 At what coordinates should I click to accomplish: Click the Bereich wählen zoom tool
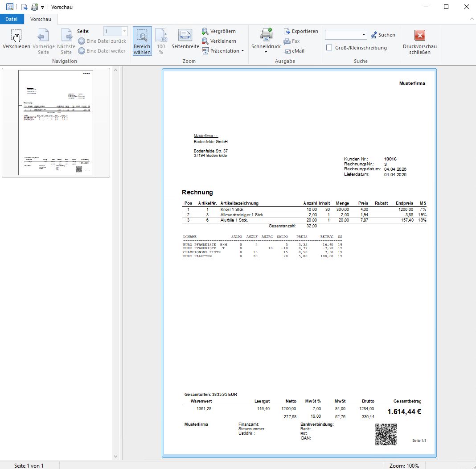(142, 40)
